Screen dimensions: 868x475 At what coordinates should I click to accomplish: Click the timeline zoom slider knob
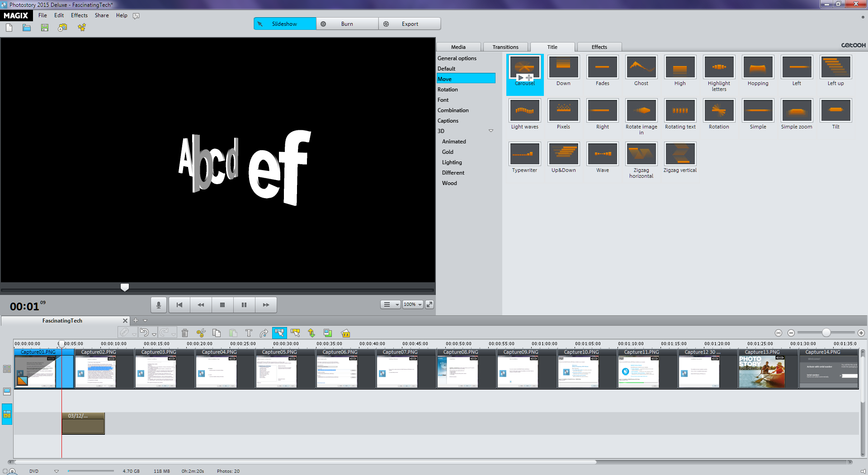click(826, 332)
